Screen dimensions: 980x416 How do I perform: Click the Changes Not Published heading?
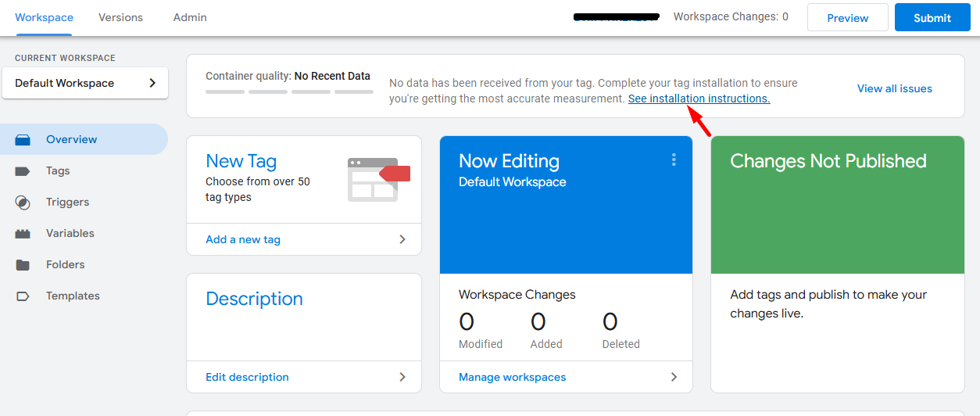coord(828,161)
